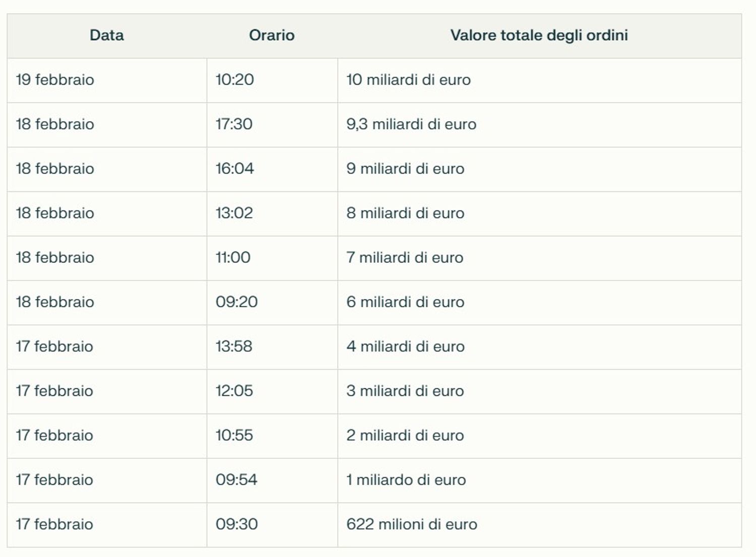Click the 1 miliardo di euro cell
The height and width of the screenshot is (557, 756).
pyautogui.click(x=406, y=480)
